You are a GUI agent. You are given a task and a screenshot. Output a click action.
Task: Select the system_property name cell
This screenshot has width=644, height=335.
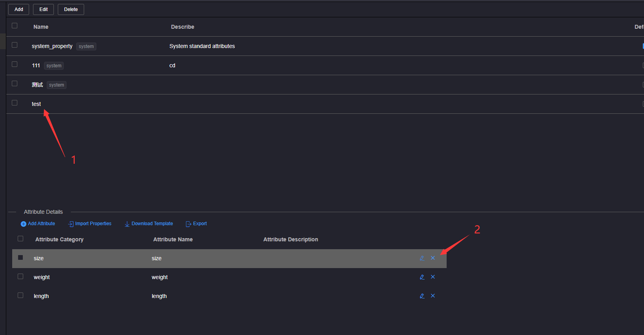coord(52,46)
